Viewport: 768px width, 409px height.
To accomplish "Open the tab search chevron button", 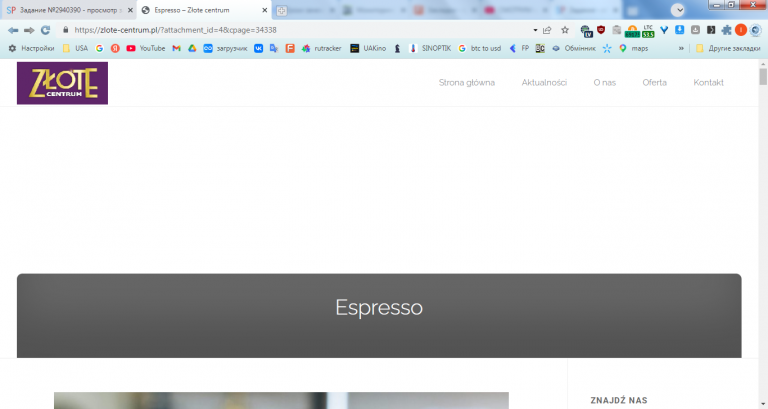I will pos(677,10).
